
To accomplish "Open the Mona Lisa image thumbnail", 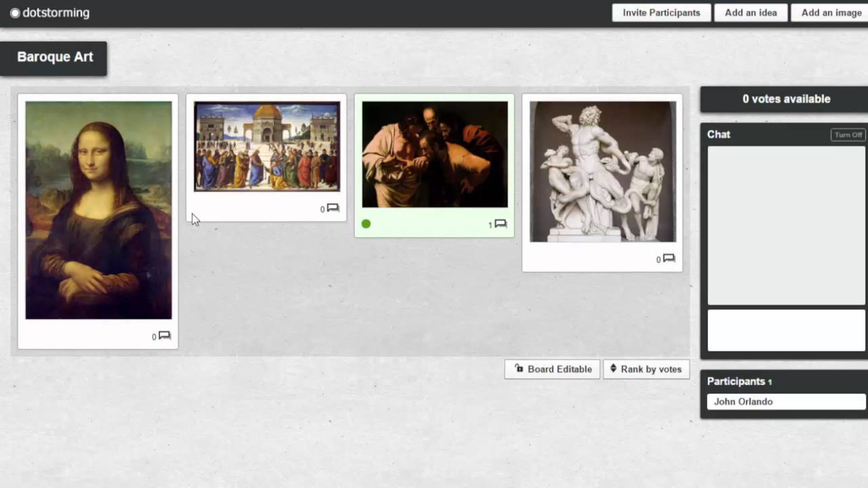I will (99, 210).
